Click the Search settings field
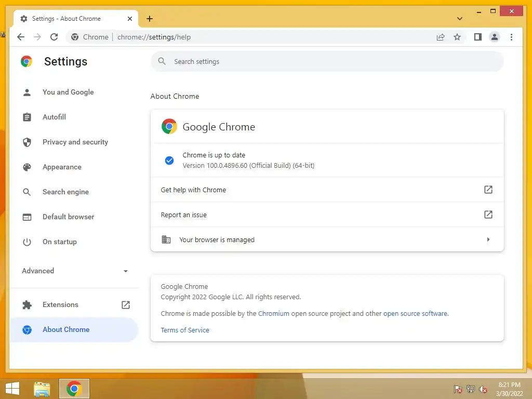The height and width of the screenshot is (399, 532). (x=327, y=61)
